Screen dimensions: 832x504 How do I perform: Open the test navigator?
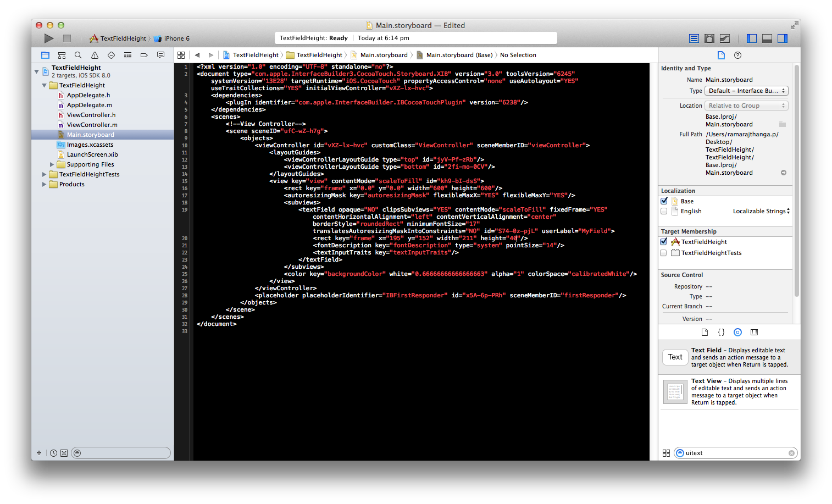tap(111, 55)
